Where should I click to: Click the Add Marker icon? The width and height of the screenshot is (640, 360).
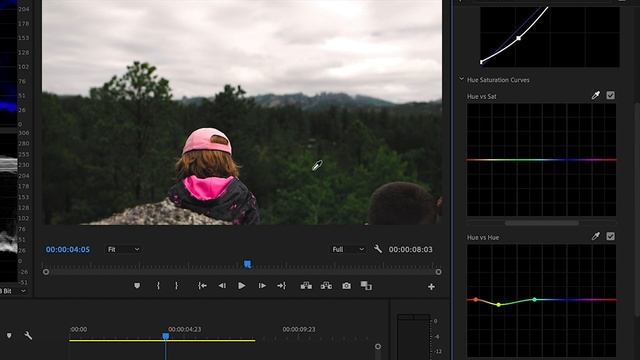pyautogui.click(x=137, y=286)
